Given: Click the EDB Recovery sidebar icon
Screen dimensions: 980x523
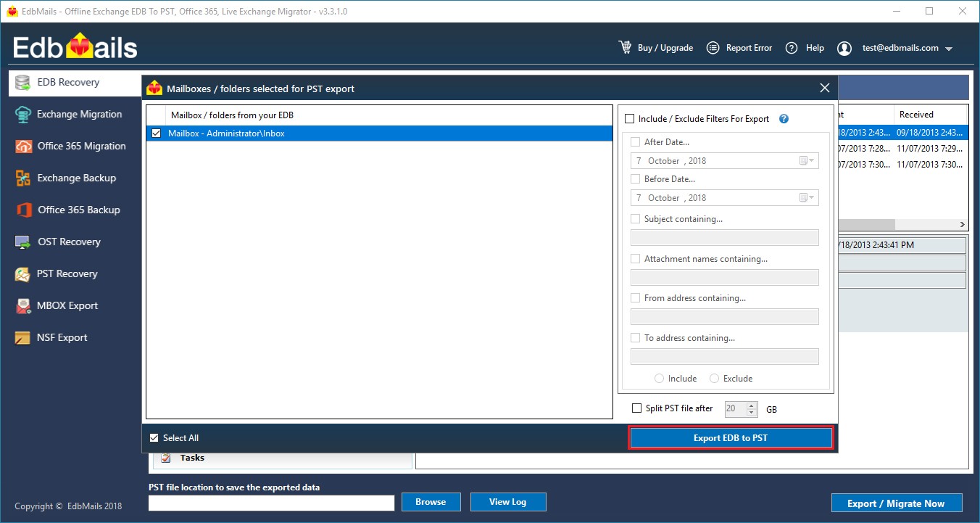Looking at the screenshot, I should (x=22, y=83).
